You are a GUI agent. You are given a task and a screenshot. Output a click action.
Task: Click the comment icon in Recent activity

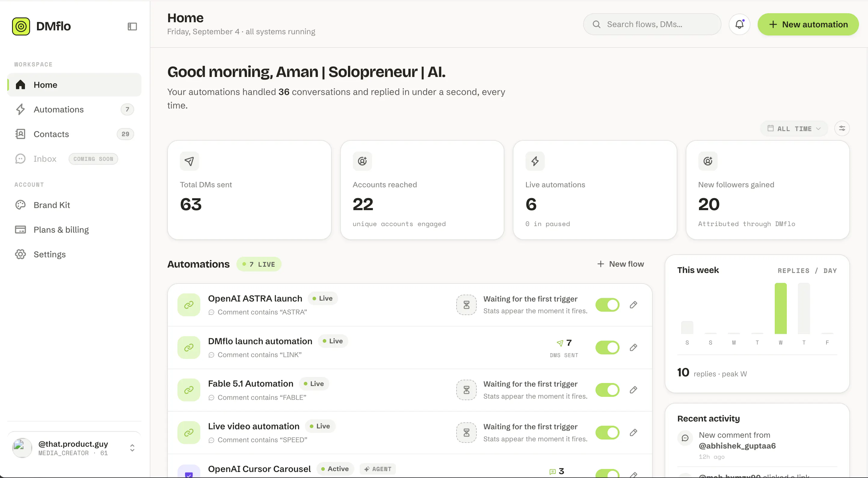pyautogui.click(x=685, y=438)
